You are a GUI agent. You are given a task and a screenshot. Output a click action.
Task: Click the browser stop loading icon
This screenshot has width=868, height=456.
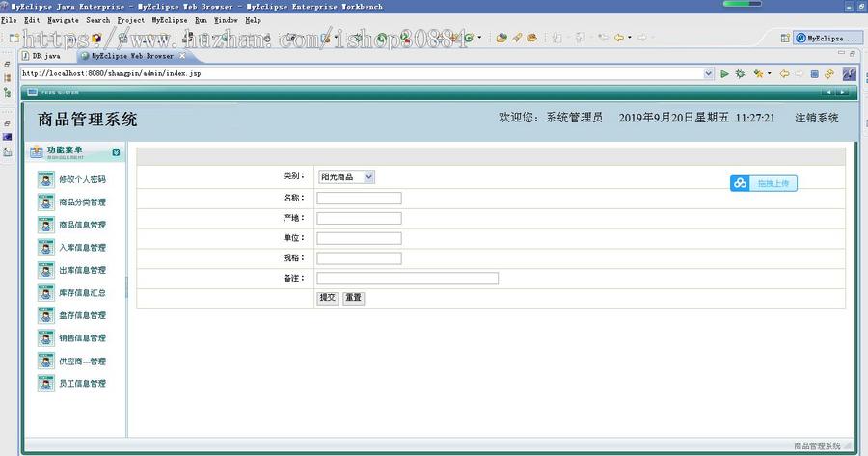pos(814,73)
